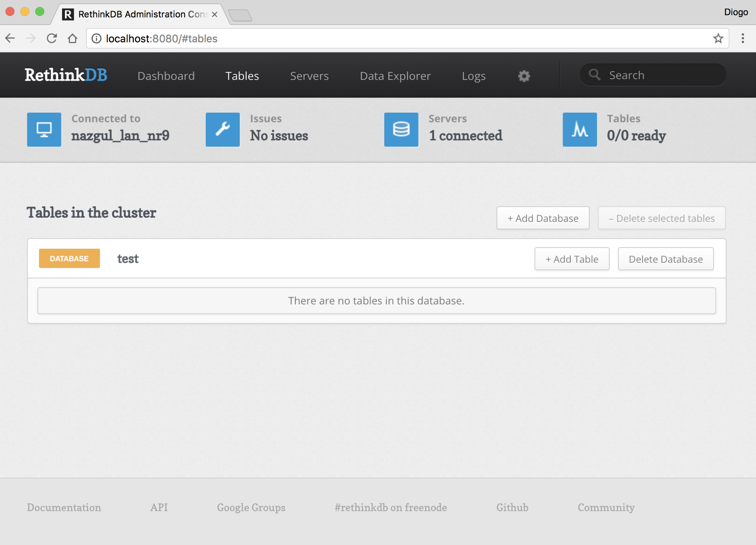Click Delete Database for test
Screen dimensions: 756x545
pyautogui.click(x=666, y=259)
